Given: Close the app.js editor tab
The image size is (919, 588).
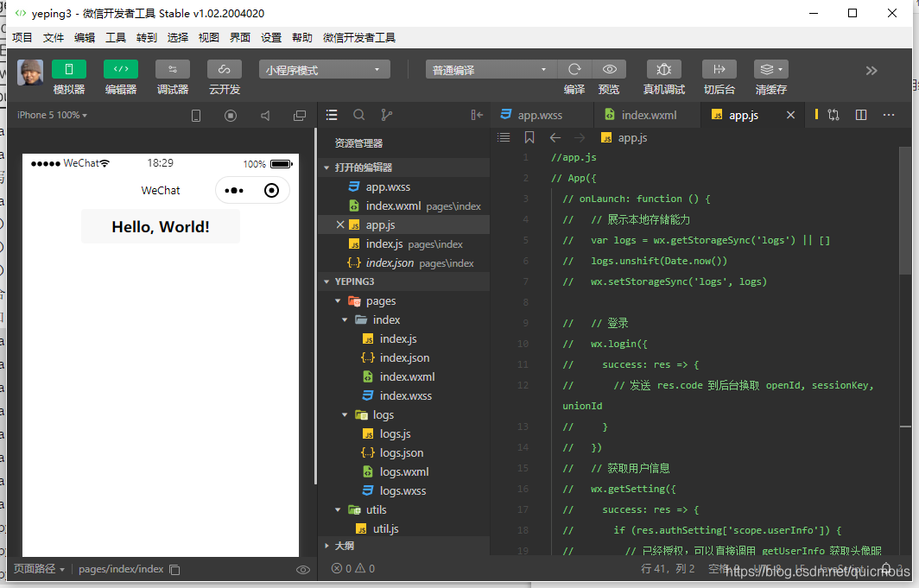Looking at the screenshot, I should 790,116.
